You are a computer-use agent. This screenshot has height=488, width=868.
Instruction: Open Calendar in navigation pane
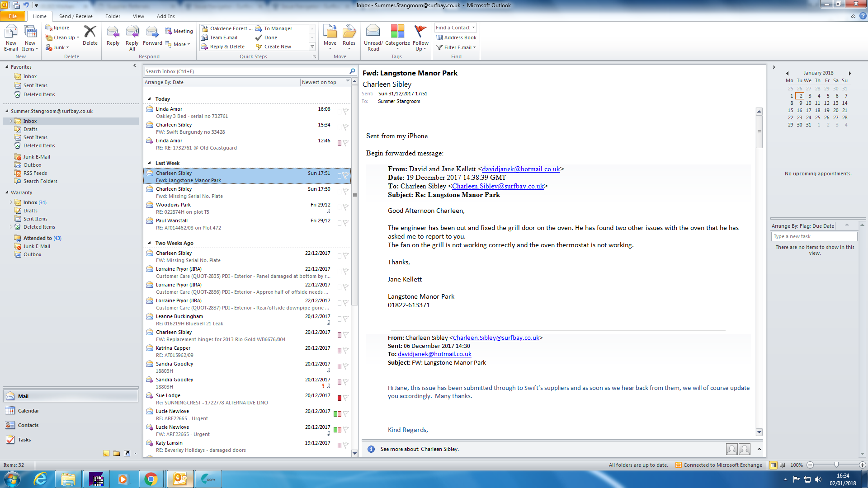pos(28,411)
